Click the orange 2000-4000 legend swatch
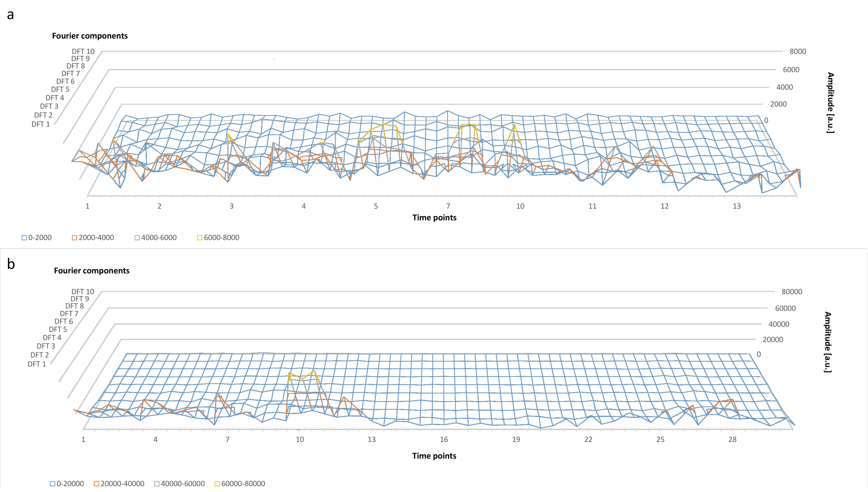The height and width of the screenshot is (492, 868). [74, 238]
